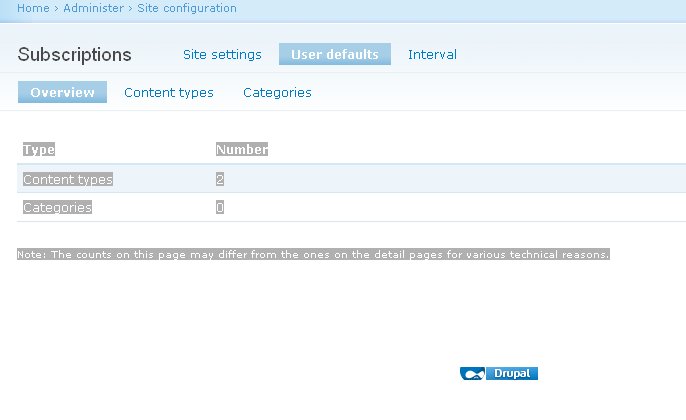Switch to the Categories sub-tab
This screenshot has width=686, height=420.
[x=277, y=92]
